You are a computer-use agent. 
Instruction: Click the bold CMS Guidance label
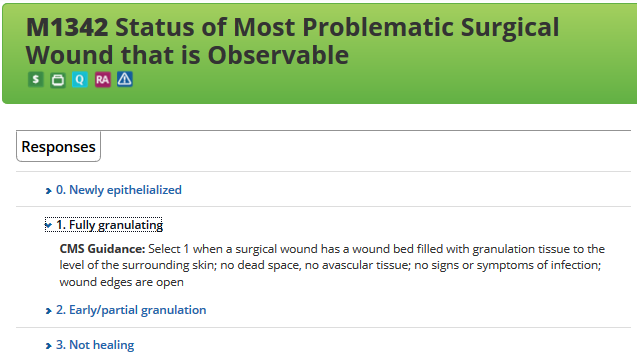point(102,249)
